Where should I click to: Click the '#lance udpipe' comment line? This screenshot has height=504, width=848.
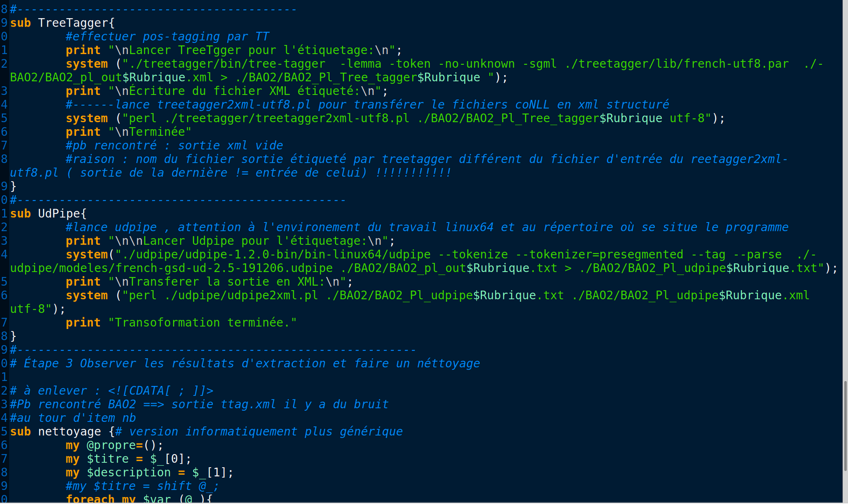tap(427, 227)
